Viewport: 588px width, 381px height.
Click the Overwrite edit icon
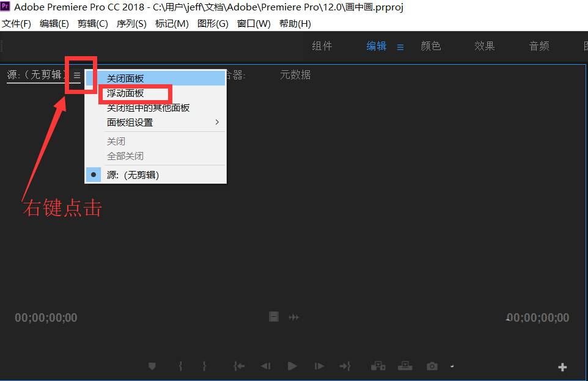[x=405, y=366]
